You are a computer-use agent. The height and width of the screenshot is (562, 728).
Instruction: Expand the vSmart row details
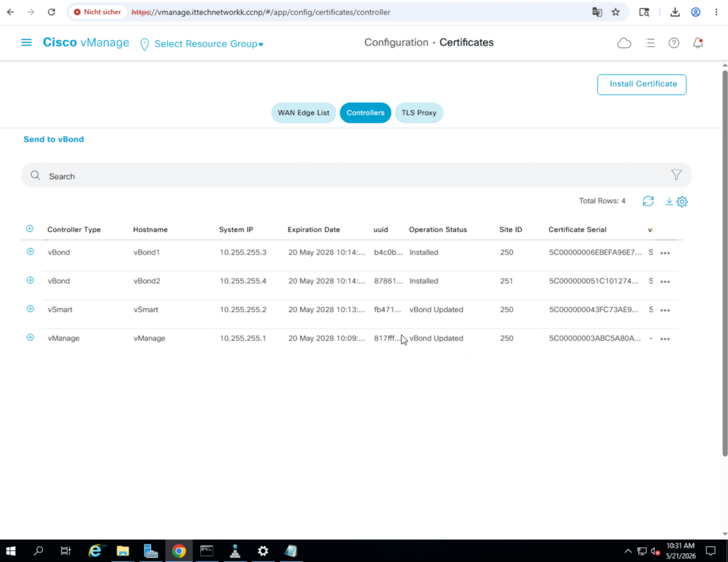[30, 308]
